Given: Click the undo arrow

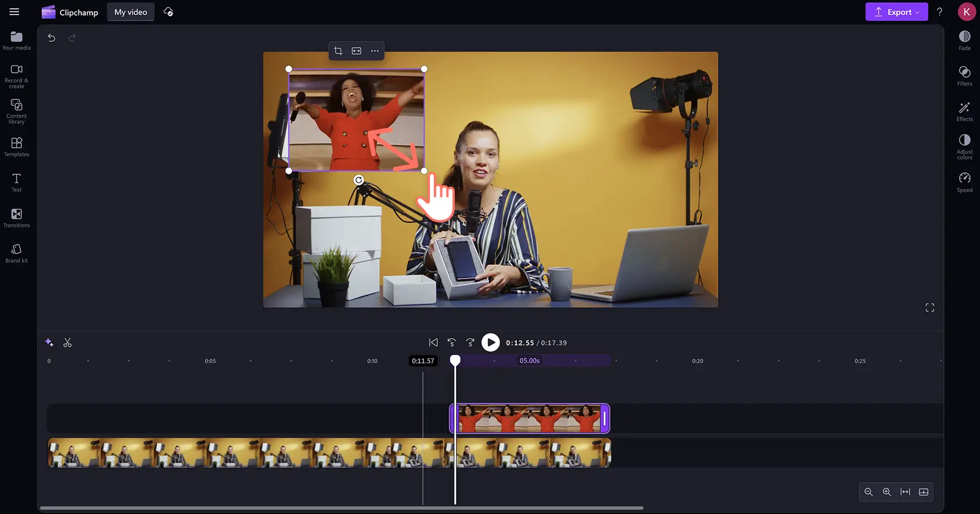Looking at the screenshot, I should [52, 38].
